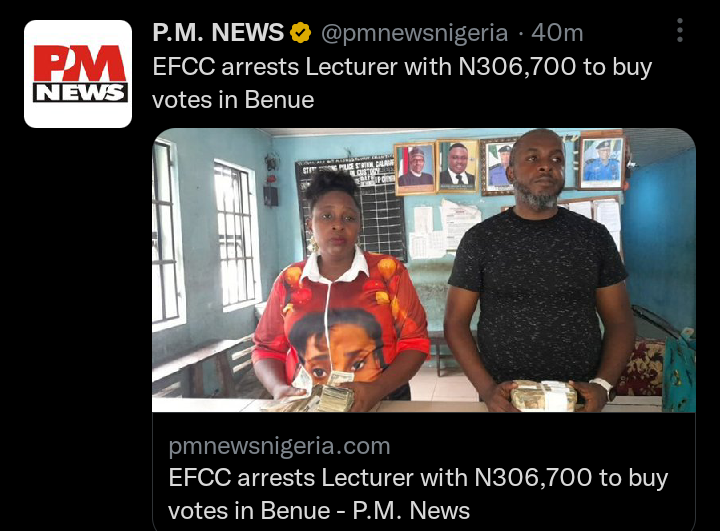
Task: Open the link card photo
Action: click(424, 270)
